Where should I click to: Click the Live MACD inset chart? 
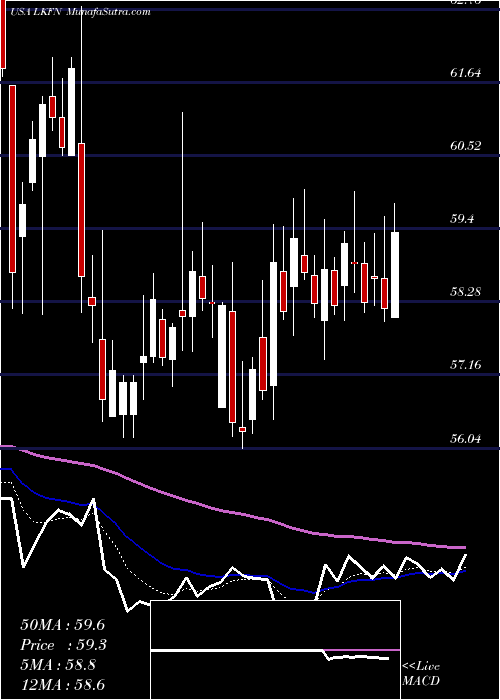tap(276, 650)
